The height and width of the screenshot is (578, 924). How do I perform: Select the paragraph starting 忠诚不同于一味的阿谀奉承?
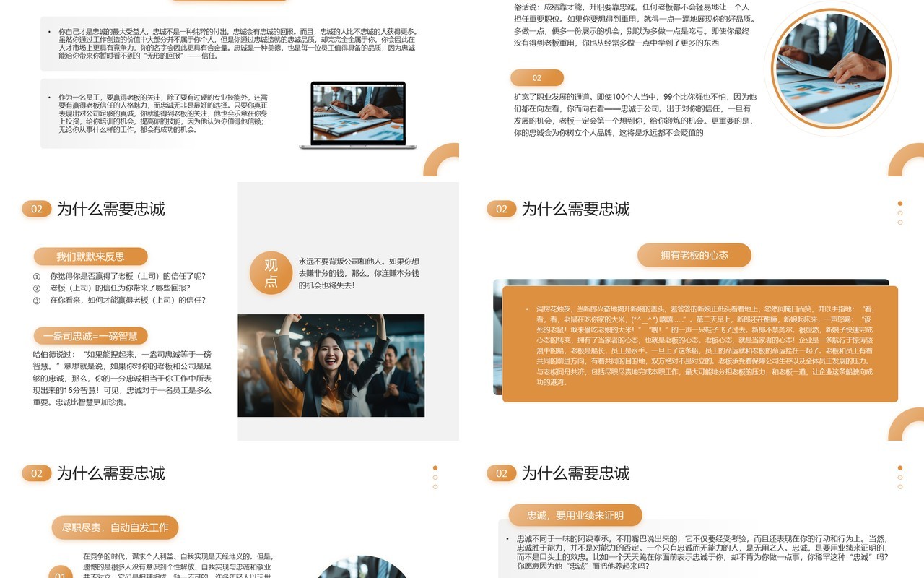(x=702, y=552)
